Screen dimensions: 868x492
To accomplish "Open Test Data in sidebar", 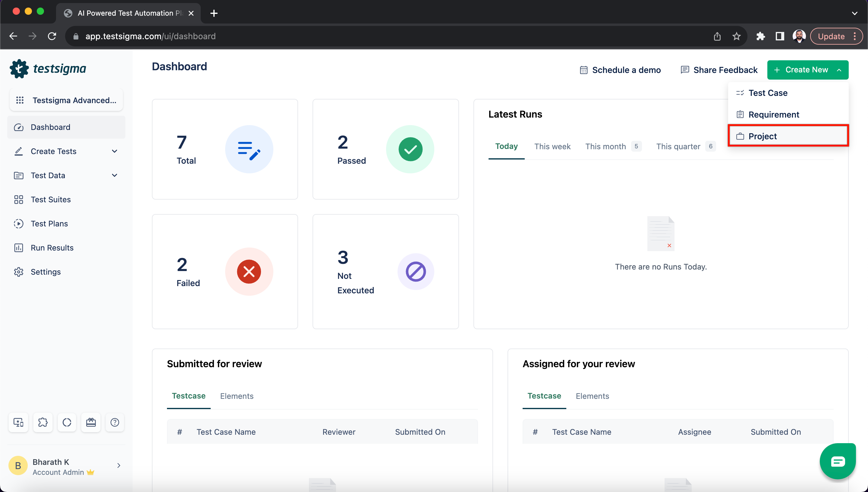I will (x=66, y=175).
